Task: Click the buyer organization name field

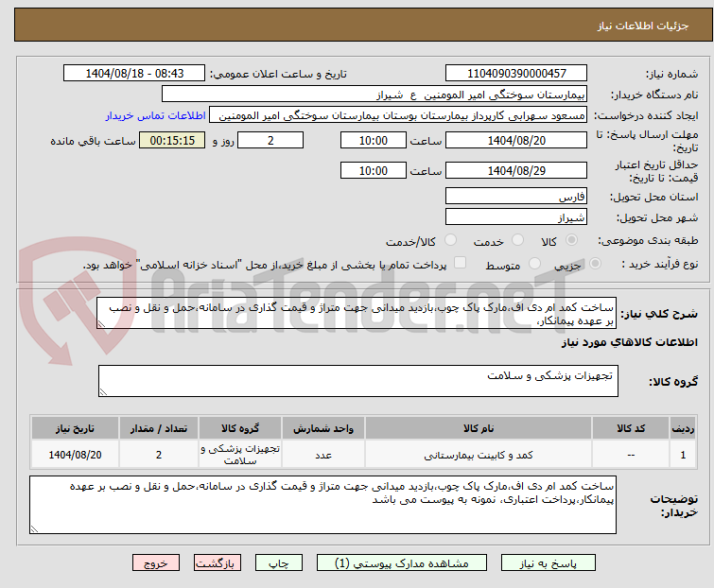Action: coord(374,95)
